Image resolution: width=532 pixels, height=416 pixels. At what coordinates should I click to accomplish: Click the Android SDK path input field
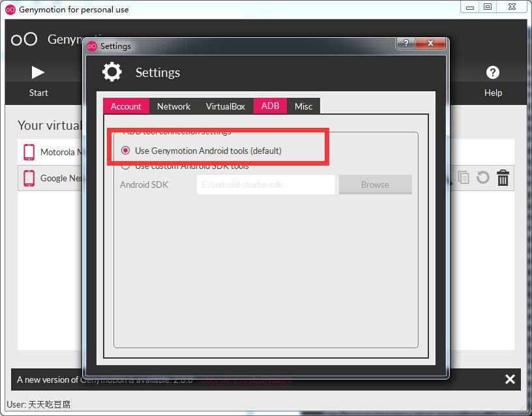click(x=265, y=185)
